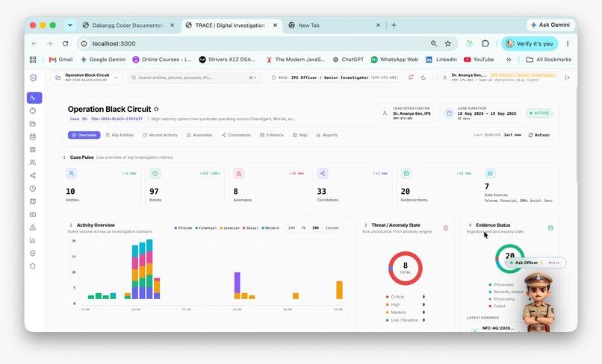This screenshot has width=602, height=364.
Task: Show more bookmarks with double chevron
Action: 509,60
